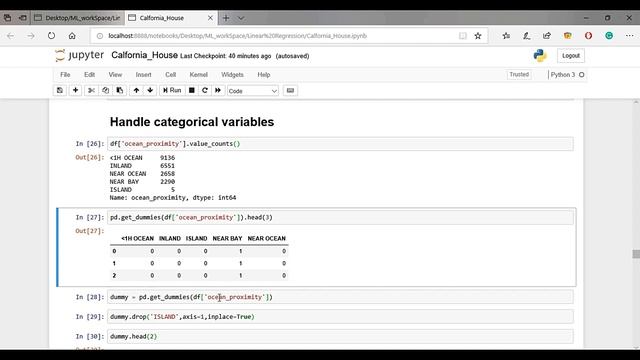Go to browser home page
640x360 pixels.
point(72,36)
